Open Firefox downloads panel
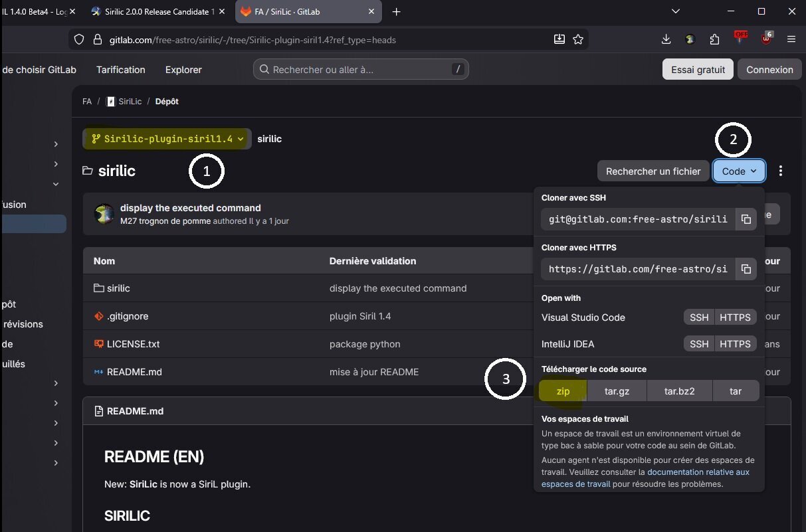Screen dimensions: 806x532 666,40
